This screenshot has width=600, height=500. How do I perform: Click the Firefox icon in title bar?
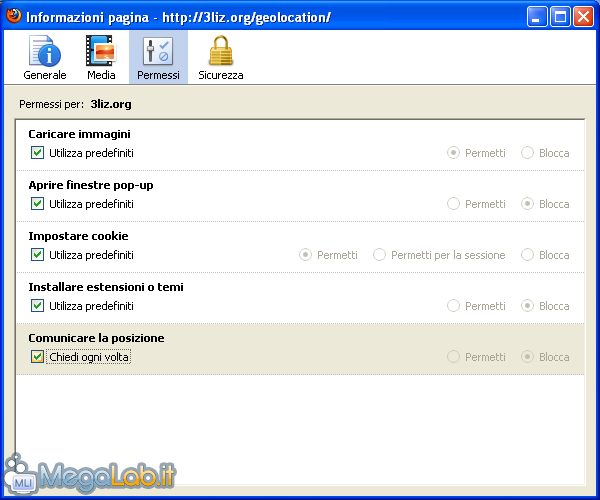pyautogui.click(x=14, y=16)
